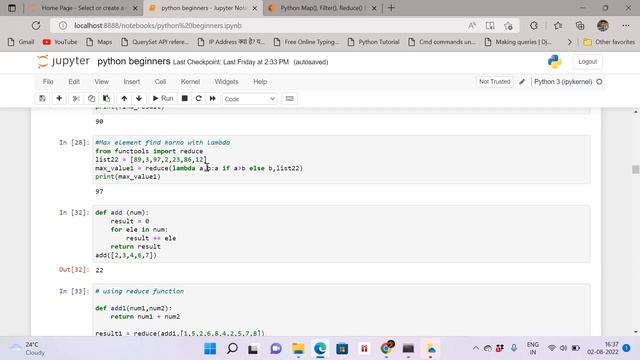Open tab actions menu icon
Screen dimensions: 640x360
12,8
